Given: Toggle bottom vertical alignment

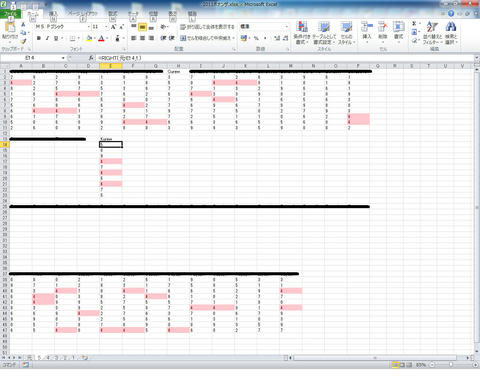Looking at the screenshot, I should coord(151,27).
